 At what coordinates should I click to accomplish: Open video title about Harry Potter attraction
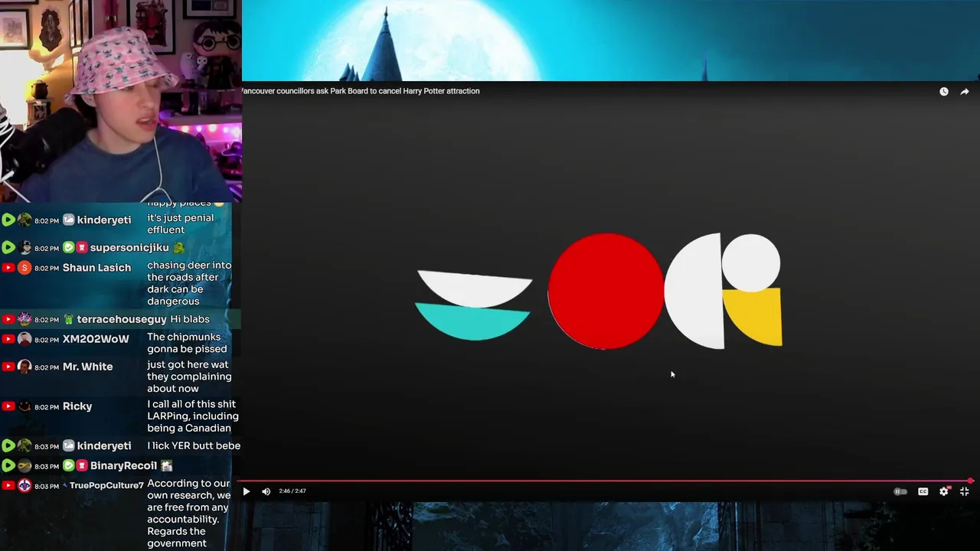pos(361,91)
